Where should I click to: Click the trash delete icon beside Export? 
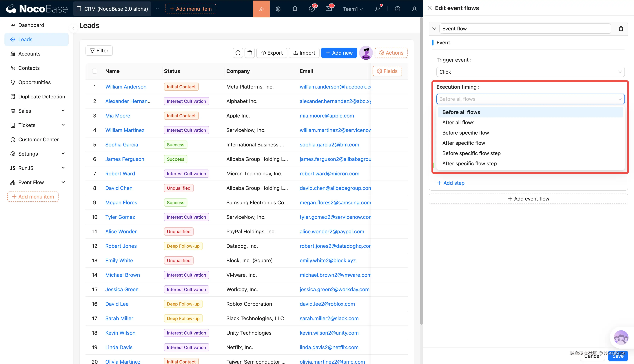tap(249, 53)
